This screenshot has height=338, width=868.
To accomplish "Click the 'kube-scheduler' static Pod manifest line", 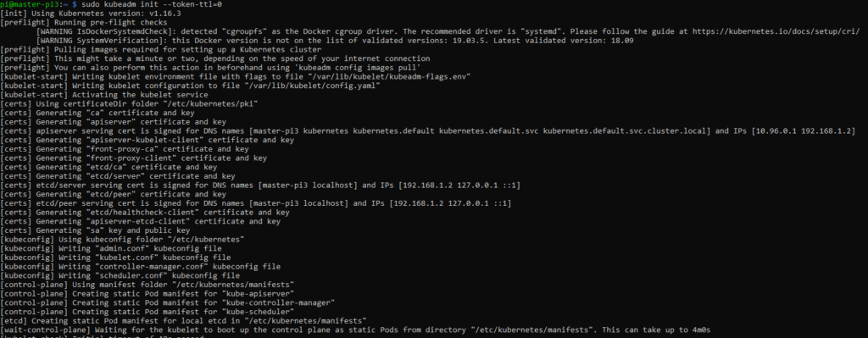I will point(147,312).
